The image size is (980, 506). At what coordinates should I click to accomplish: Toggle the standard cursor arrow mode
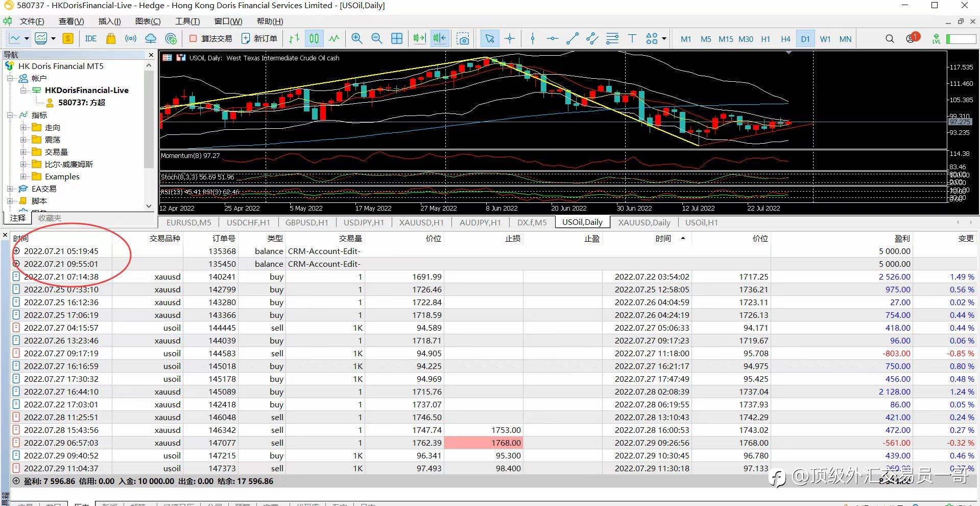coord(490,38)
